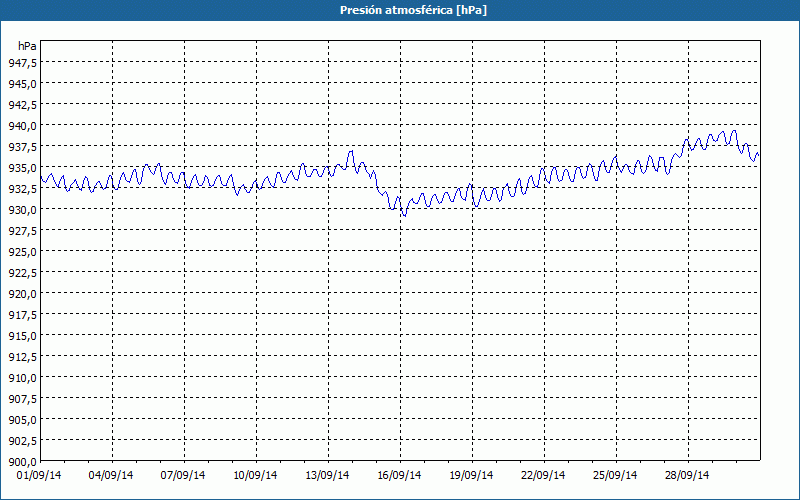Select the 902,5 y-axis label
This screenshot has width=800, height=500.
point(22,441)
